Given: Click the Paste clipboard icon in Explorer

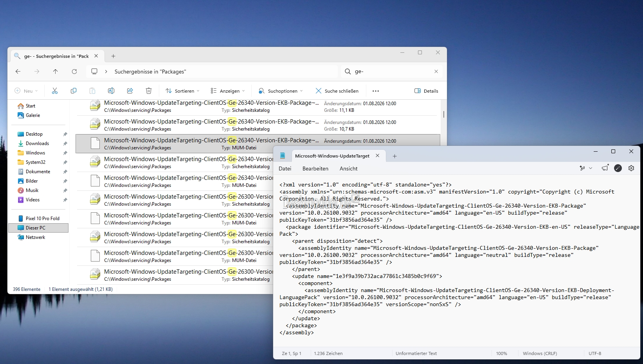Looking at the screenshot, I should point(92,91).
